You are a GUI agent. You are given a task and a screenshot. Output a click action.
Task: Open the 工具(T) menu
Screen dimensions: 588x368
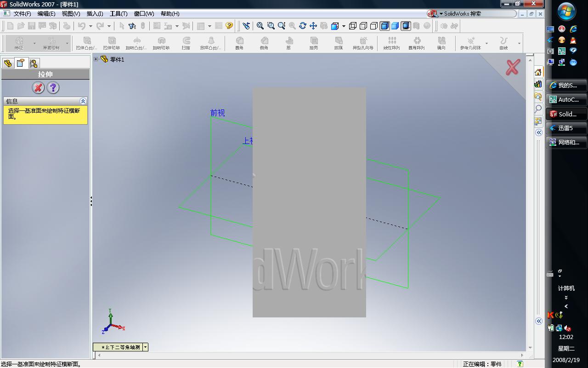point(119,14)
